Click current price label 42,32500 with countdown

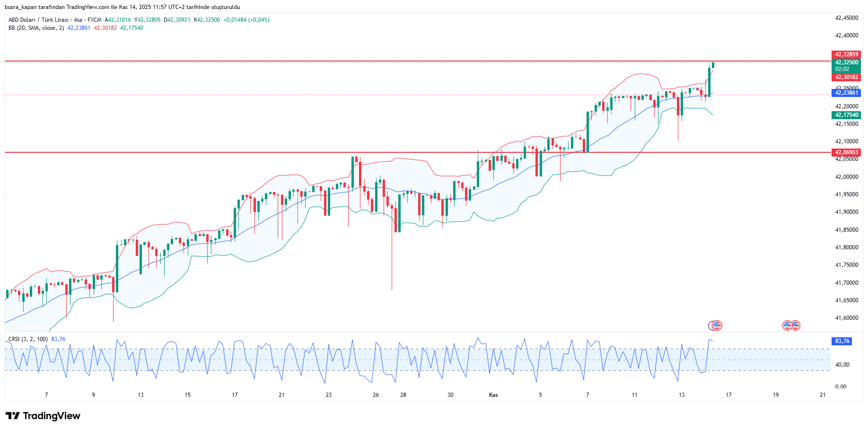(x=846, y=65)
